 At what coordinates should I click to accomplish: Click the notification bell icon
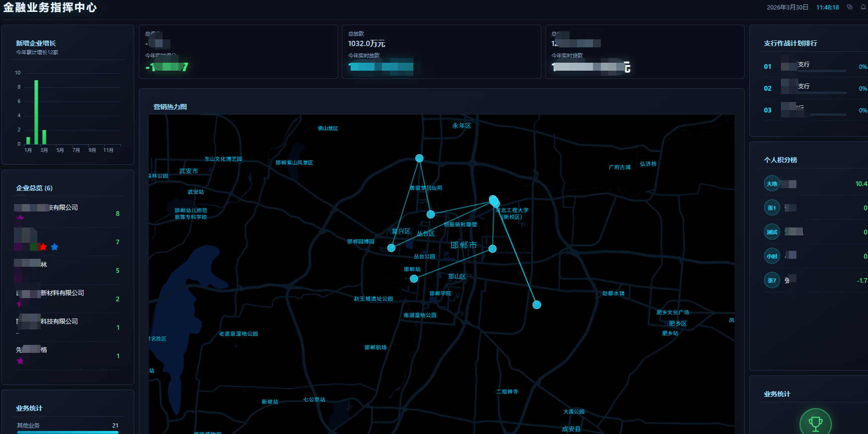863,7
